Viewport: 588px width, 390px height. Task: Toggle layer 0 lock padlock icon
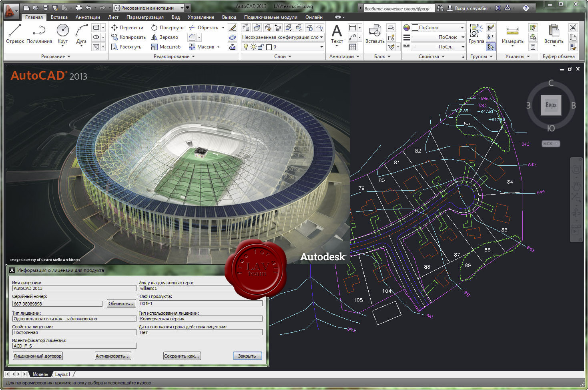pyautogui.click(x=261, y=47)
